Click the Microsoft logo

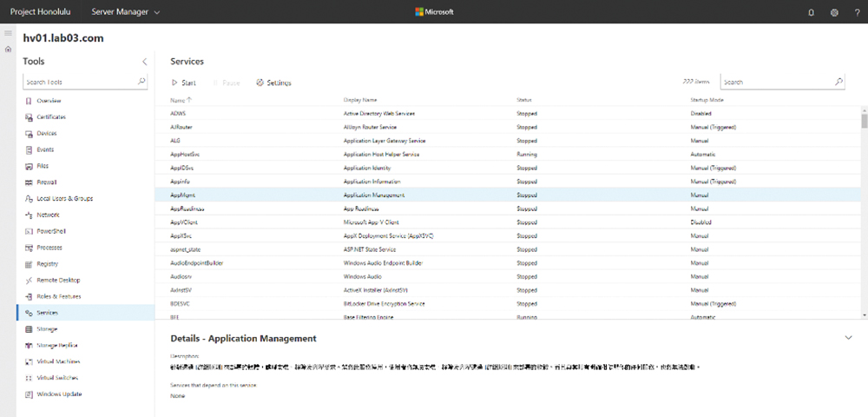click(x=435, y=11)
